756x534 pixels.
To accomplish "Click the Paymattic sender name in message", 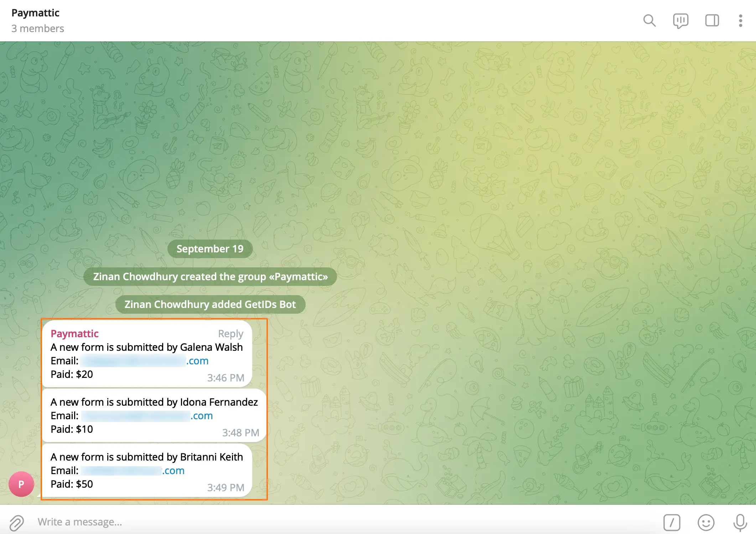I will 74,334.
